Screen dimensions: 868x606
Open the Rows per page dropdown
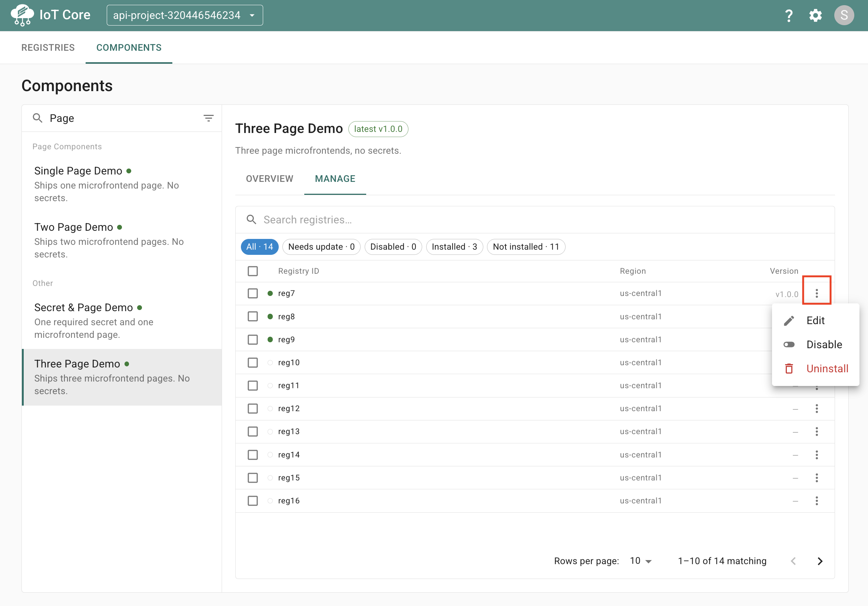(x=640, y=561)
